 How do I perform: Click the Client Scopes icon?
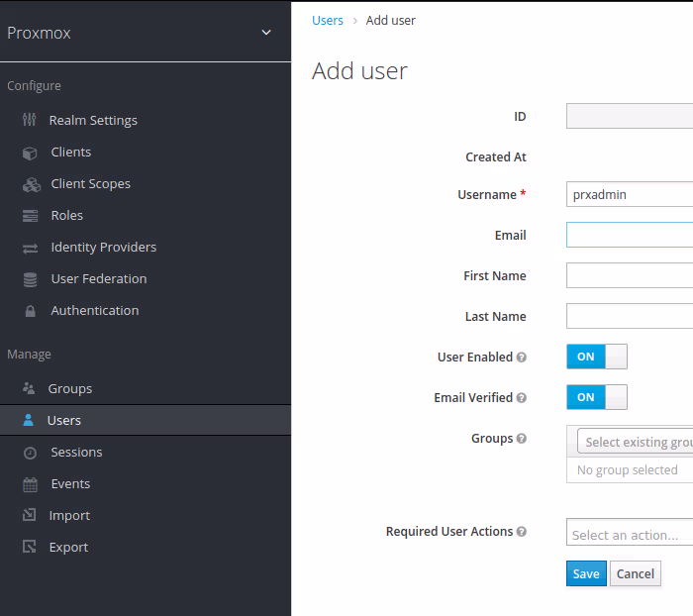coord(30,184)
